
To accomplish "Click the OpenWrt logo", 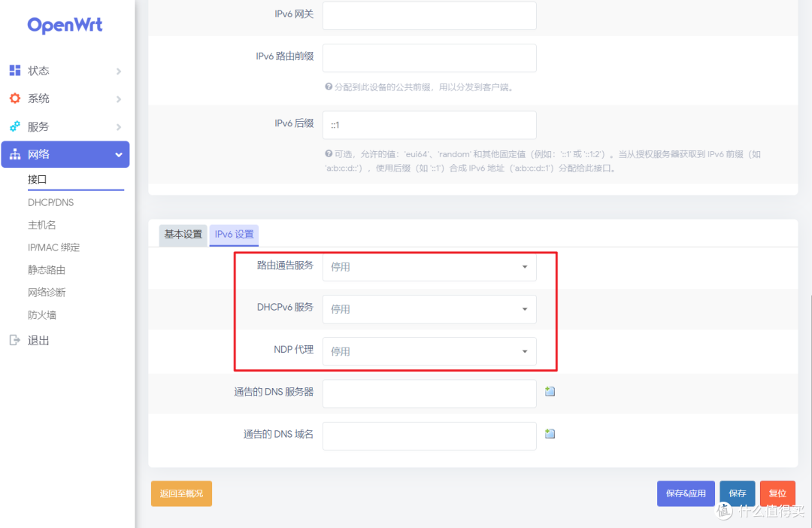I will point(64,25).
